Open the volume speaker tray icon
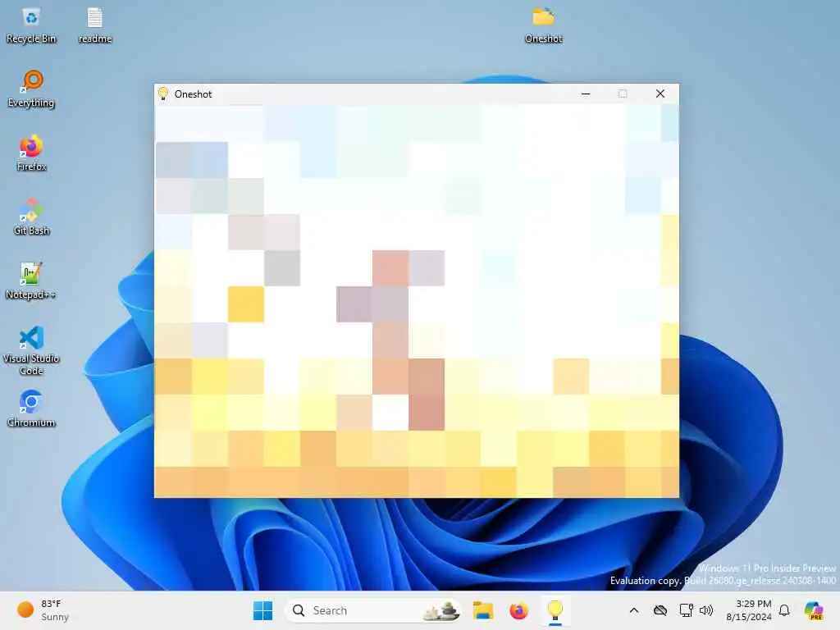The height and width of the screenshot is (630, 840). coord(706,610)
